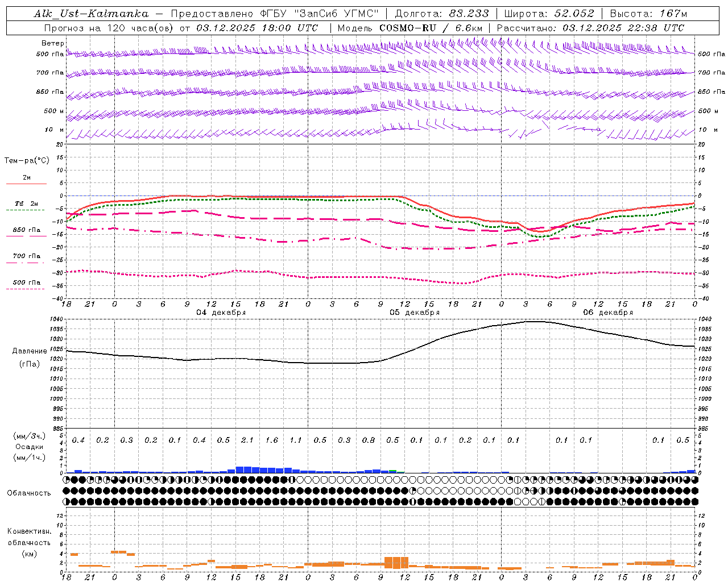Click the 05 декабря date label

click(415, 313)
